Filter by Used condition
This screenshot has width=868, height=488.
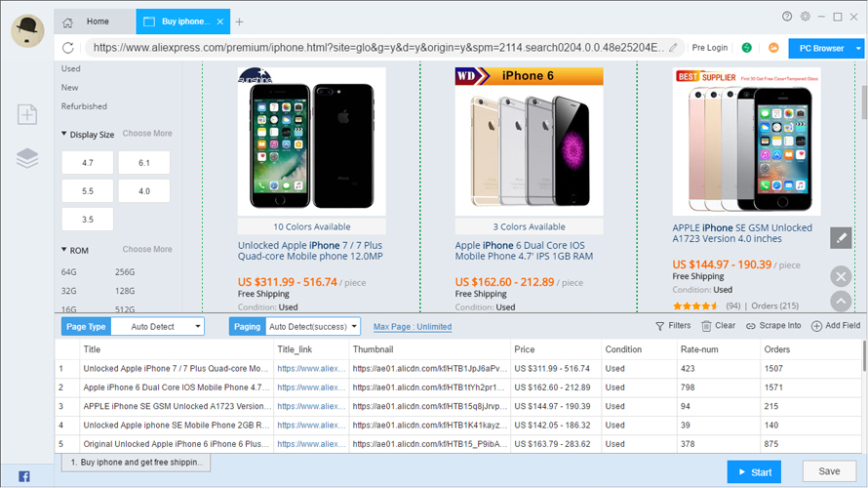[x=71, y=68]
